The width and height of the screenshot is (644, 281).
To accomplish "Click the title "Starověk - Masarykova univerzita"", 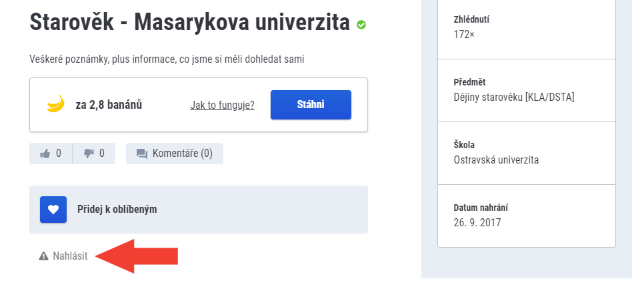I will click(x=189, y=23).
